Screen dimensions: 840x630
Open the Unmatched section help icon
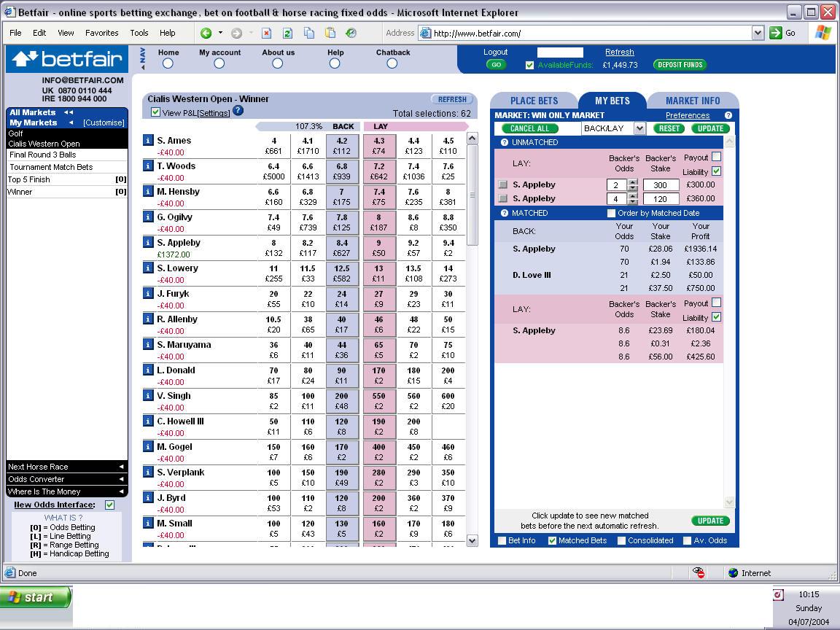click(504, 142)
